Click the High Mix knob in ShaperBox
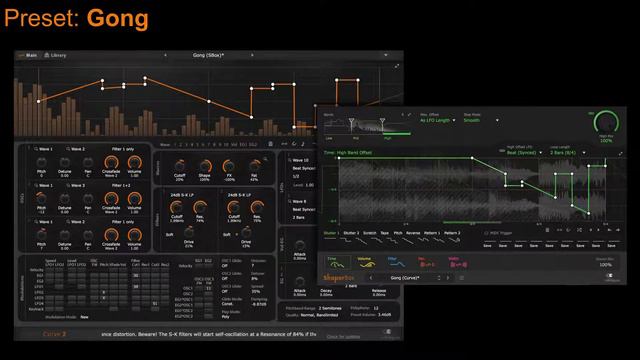Viewport: 640px width, 360px height. coord(606,122)
